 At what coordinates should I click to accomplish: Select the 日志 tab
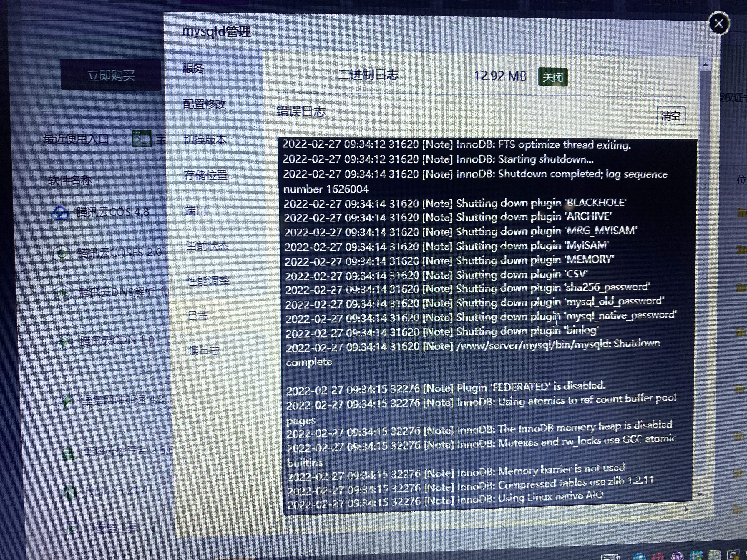click(198, 316)
